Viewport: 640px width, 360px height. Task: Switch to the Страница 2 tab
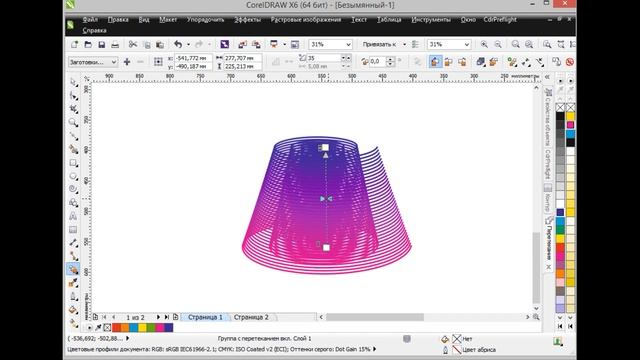[251, 317]
